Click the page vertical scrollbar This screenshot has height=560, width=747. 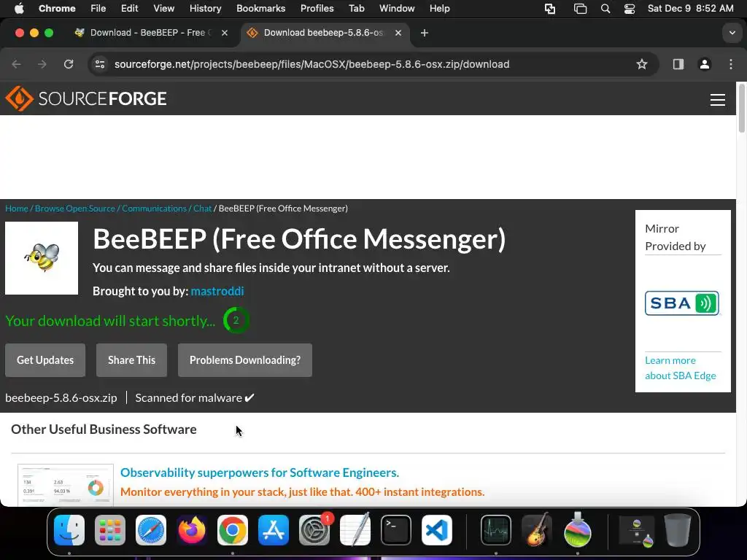pos(741,109)
